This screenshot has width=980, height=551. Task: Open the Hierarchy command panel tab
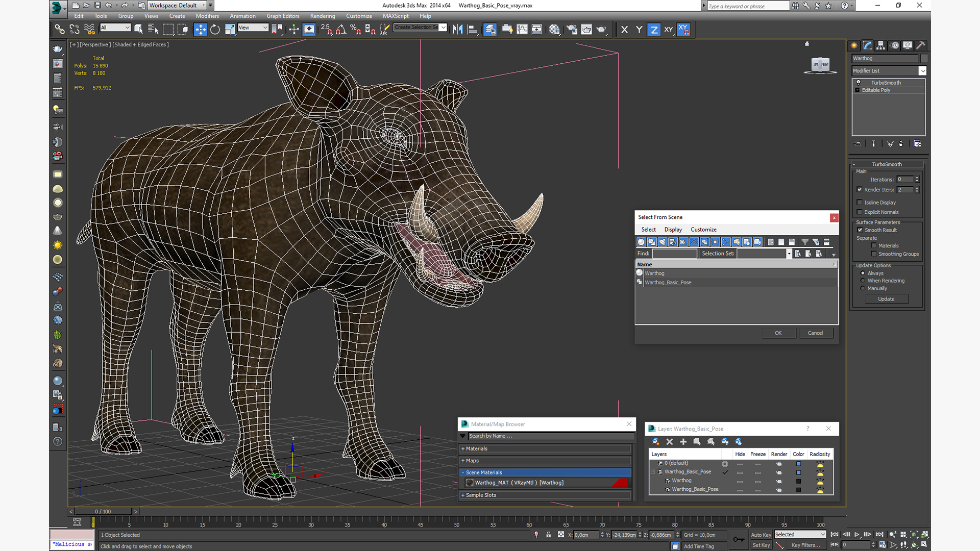coord(881,45)
